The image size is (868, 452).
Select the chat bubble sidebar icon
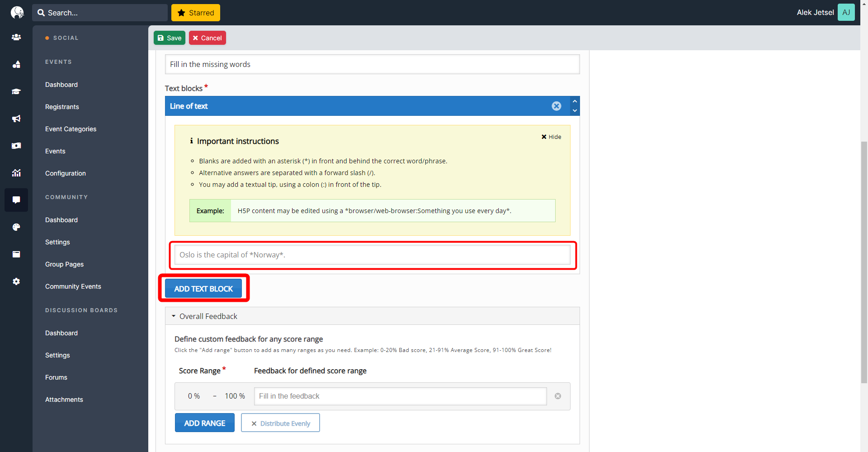tap(16, 200)
